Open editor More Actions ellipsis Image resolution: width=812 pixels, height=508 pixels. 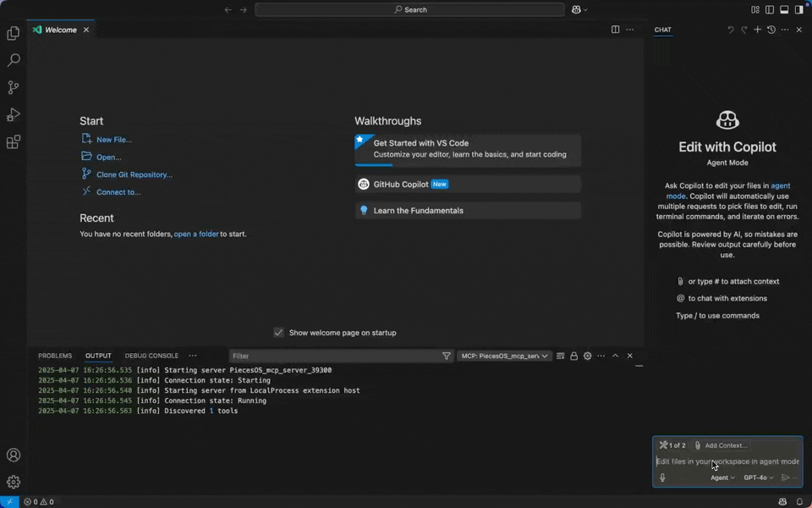[x=629, y=30]
